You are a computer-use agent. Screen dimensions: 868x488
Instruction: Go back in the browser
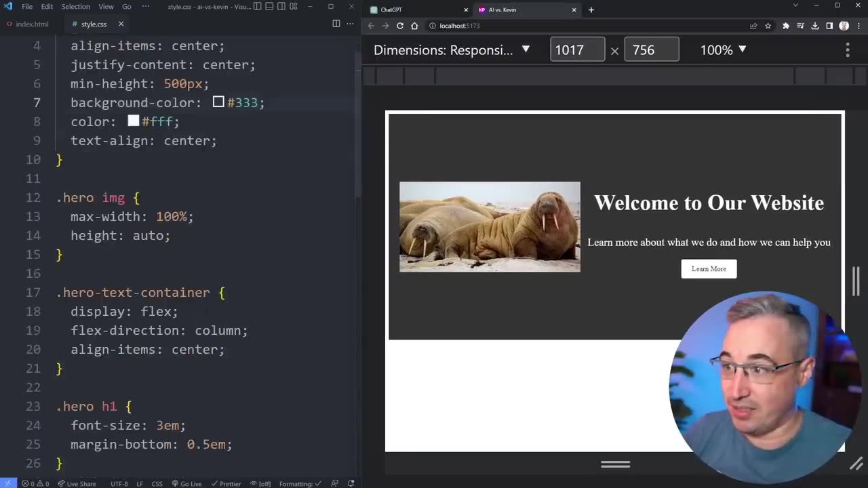pyautogui.click(x=371, y=26)
